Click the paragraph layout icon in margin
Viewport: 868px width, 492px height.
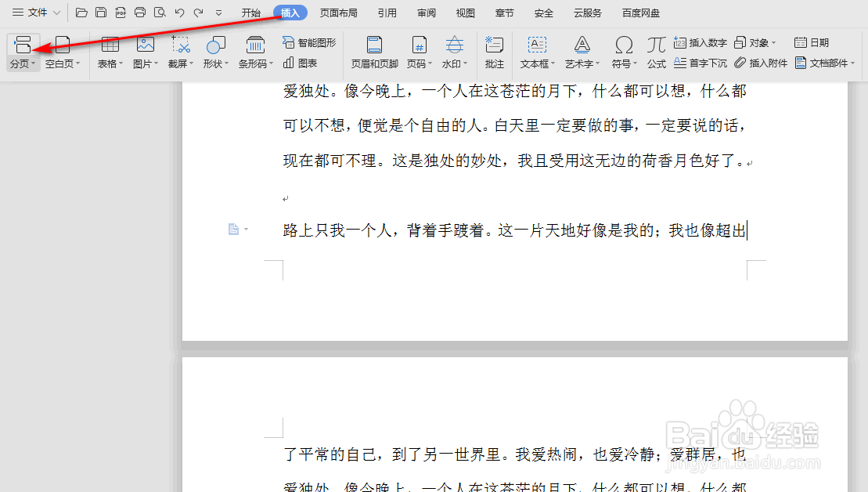click(233, 230)
